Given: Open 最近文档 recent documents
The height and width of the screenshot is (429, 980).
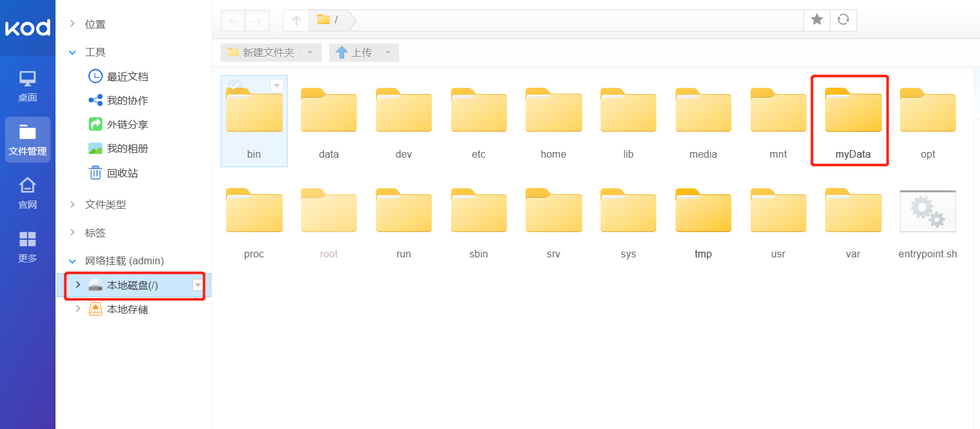Looking at the screenshot, I should pos(127,76).
